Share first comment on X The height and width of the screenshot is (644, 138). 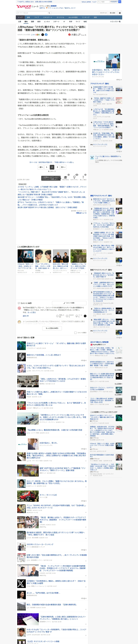[x=85, y=316]
